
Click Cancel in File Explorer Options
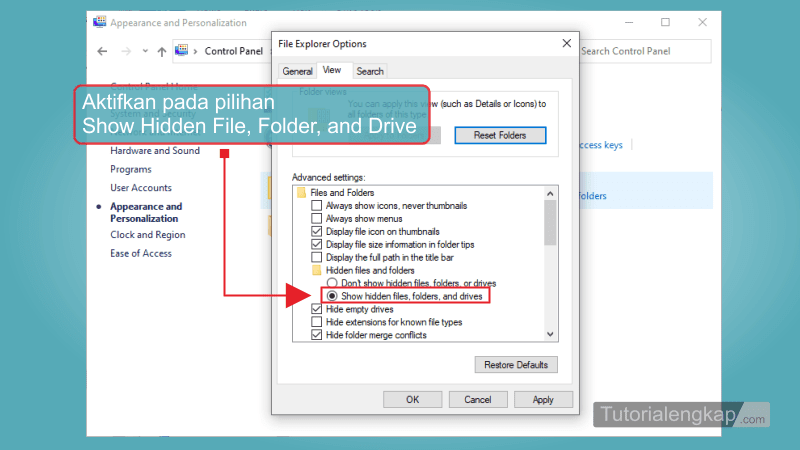click(x=478, y=399)
